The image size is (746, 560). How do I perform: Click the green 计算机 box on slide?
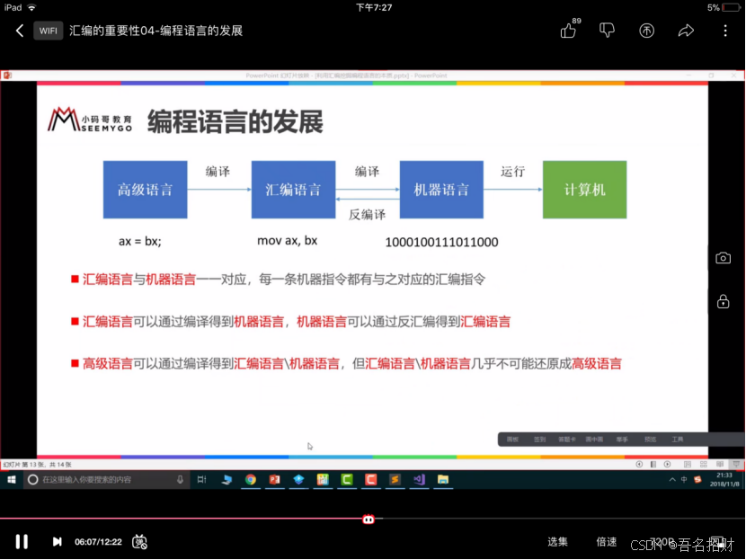(585, 190)
